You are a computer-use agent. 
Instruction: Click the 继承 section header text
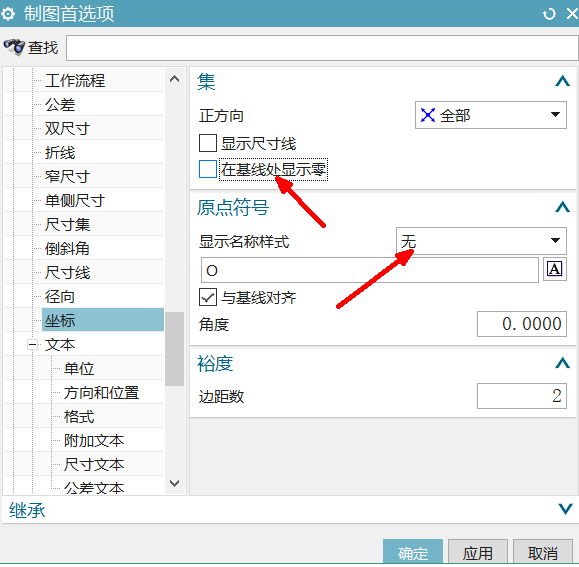point(27,511)
